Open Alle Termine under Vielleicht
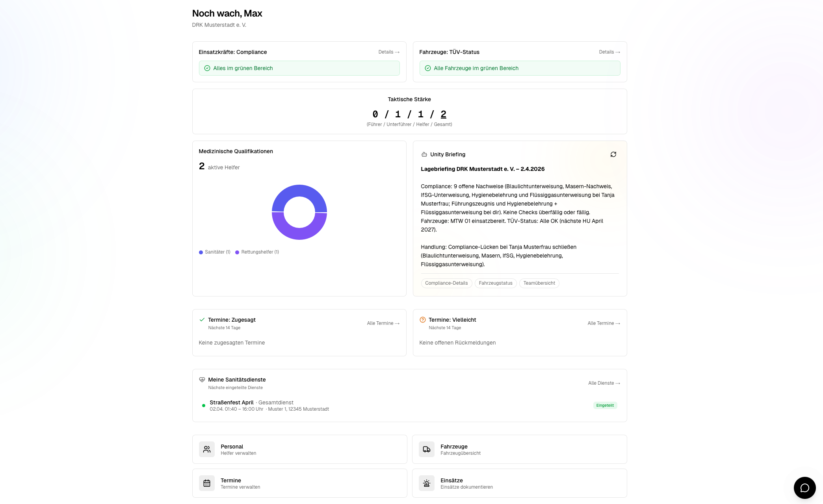823x504 pixels. (604, 323)
